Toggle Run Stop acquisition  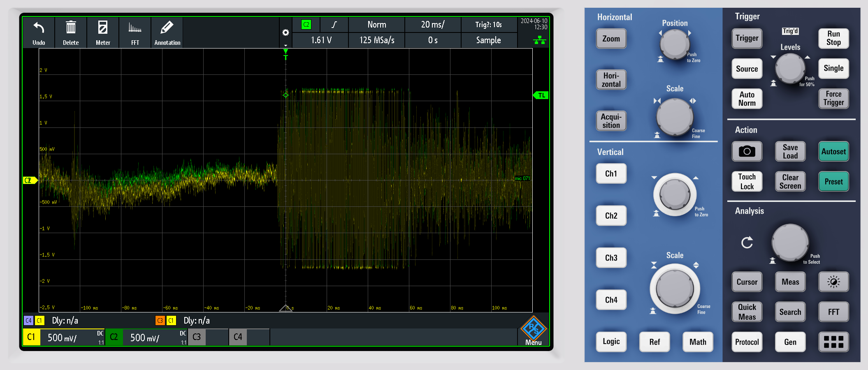coord(833,38)
